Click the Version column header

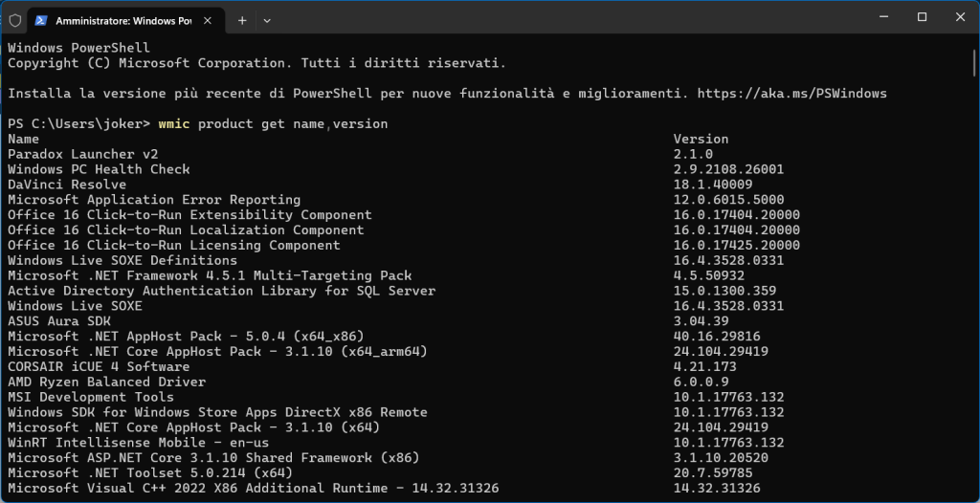click(x=701, y=140)
